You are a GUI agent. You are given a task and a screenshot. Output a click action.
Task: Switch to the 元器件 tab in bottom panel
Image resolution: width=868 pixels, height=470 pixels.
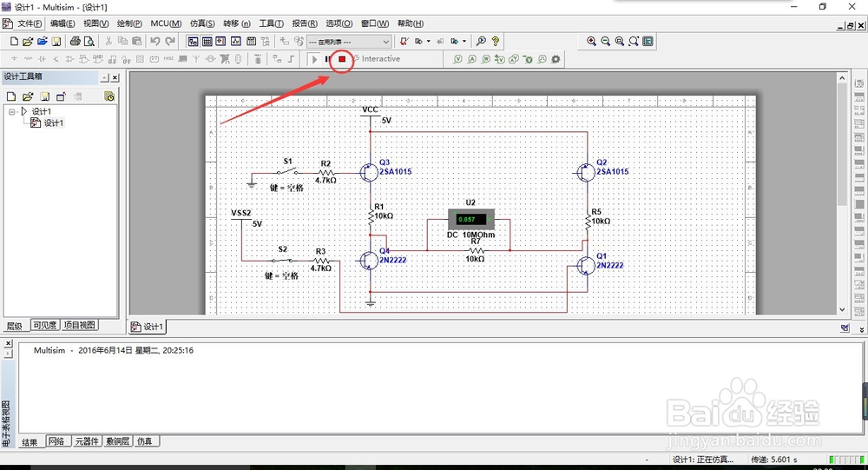click(x=87, y=442)
